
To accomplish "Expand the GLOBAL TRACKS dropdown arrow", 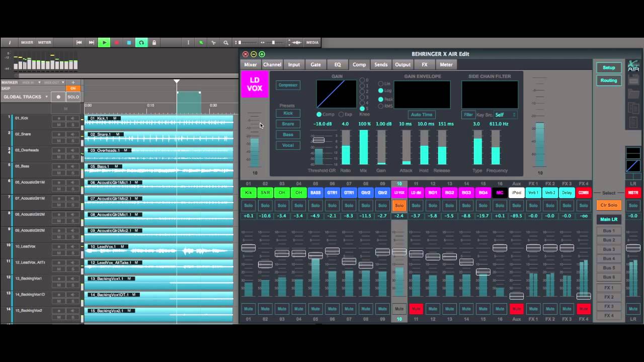I will tap(46, 97).
